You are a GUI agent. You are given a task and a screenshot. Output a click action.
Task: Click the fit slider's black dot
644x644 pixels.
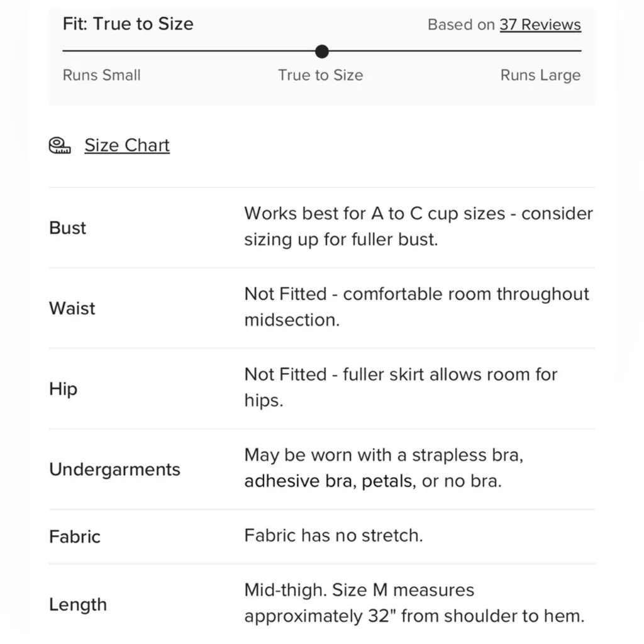click(x=322, y=51)
